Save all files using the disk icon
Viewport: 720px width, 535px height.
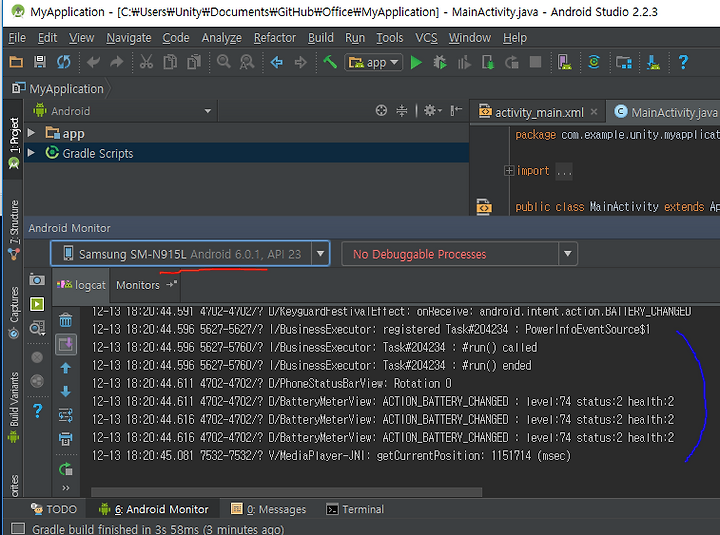click(x=40, y=62)
